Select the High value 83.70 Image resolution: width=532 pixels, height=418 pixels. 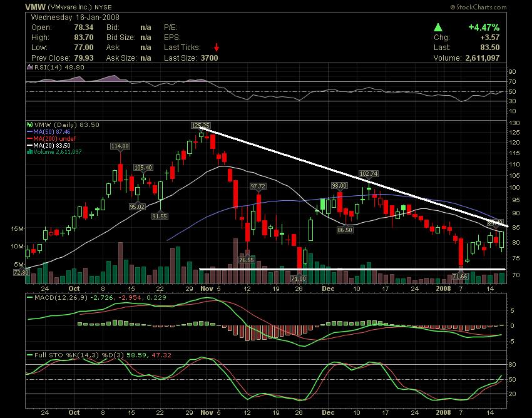(x=83, y=38)
